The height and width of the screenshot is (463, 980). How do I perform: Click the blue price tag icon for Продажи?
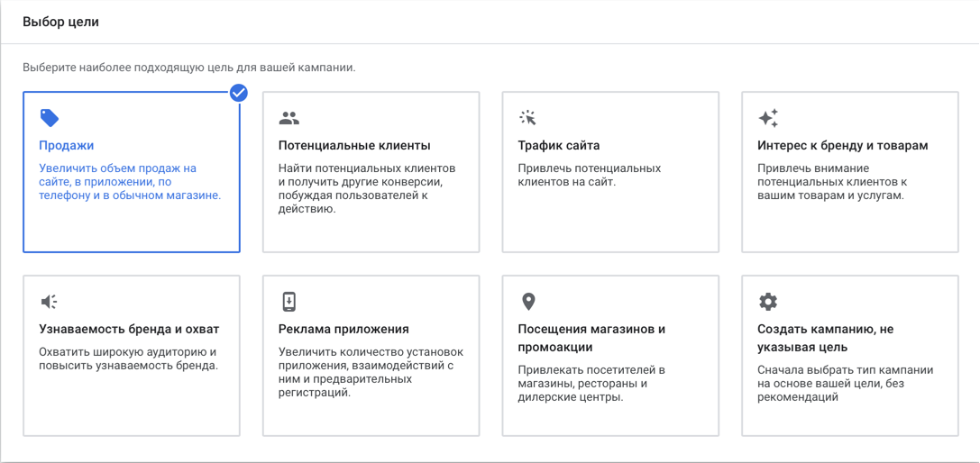(50, 117)
